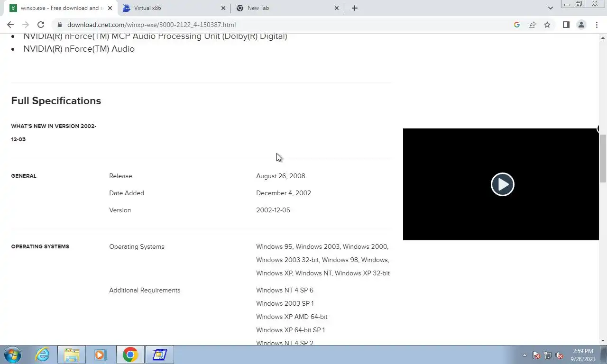
Task: Select the release date August 26, 2008
Action: coord(281,176)
